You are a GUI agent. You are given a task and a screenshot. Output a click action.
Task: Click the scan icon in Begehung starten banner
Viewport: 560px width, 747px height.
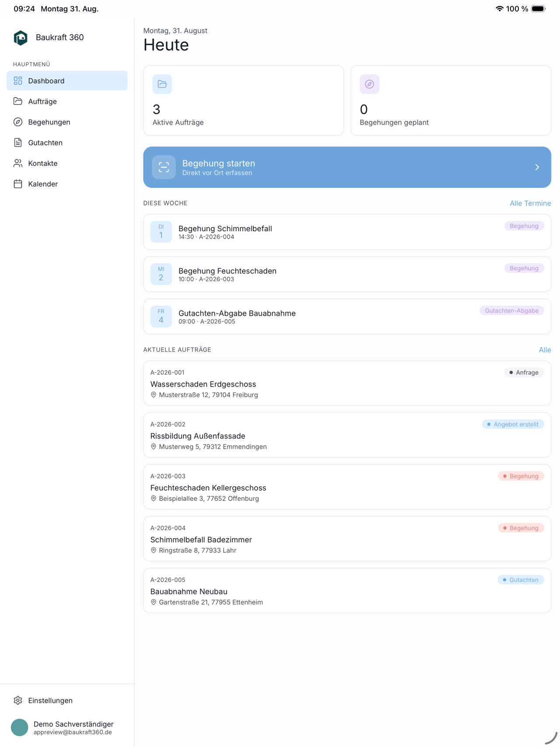point(164,167)
